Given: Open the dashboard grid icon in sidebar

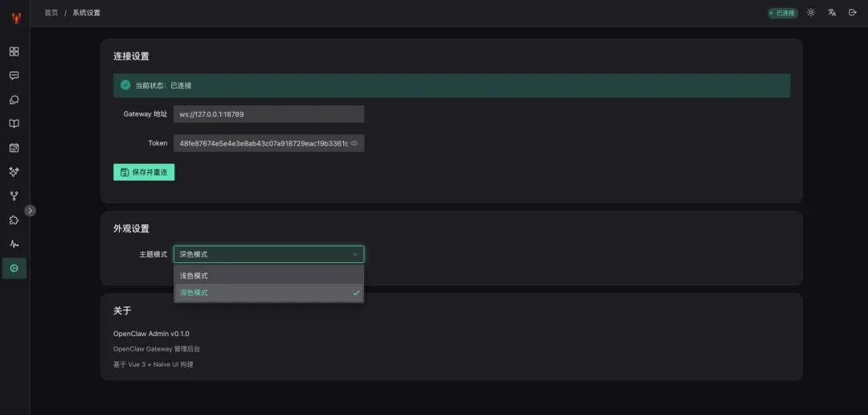Looking at the screenshot, I should pos(14,51).
